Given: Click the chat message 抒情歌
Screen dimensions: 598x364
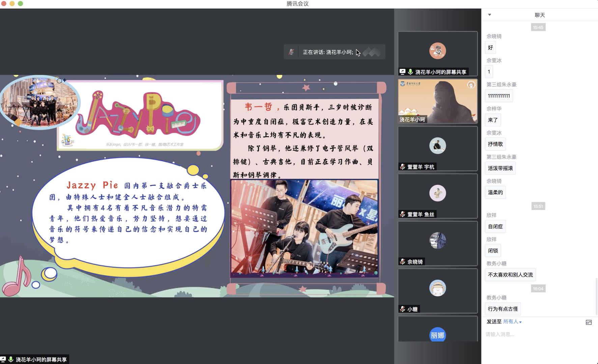Looking at the screenshot, I should (x=495, y=144).
